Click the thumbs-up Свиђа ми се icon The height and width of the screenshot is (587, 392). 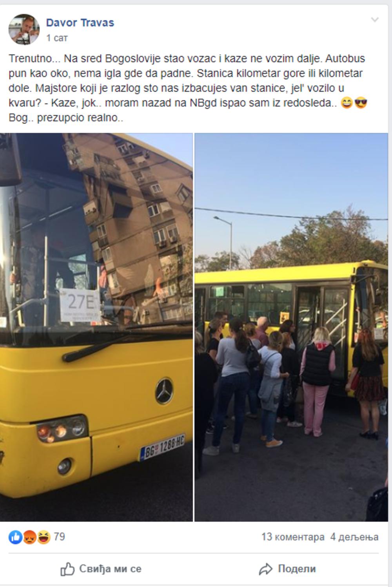(67, 569)
